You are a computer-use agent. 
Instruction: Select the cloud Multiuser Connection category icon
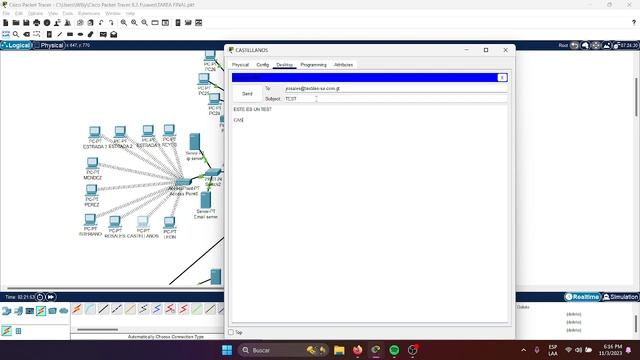point(64,311)
